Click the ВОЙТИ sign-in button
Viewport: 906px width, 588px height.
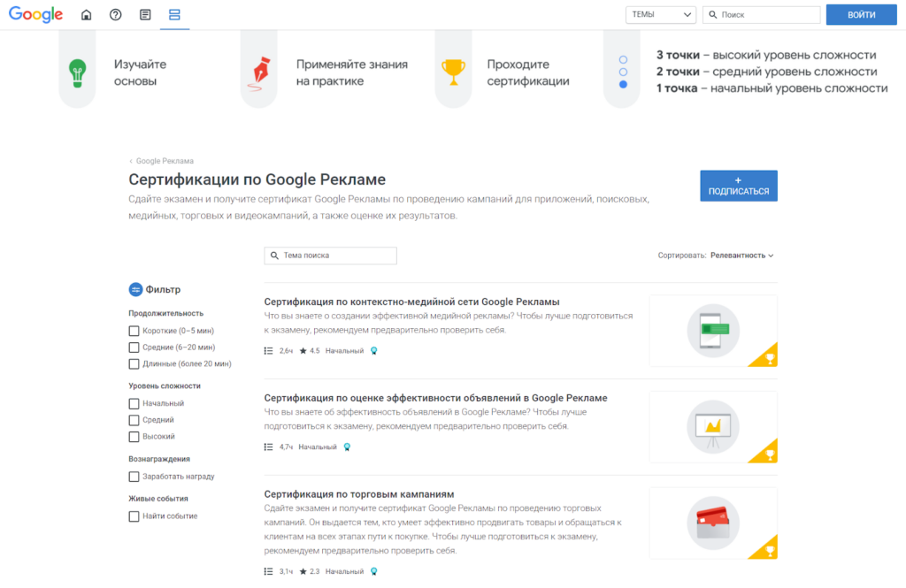[x=861, y=14]
